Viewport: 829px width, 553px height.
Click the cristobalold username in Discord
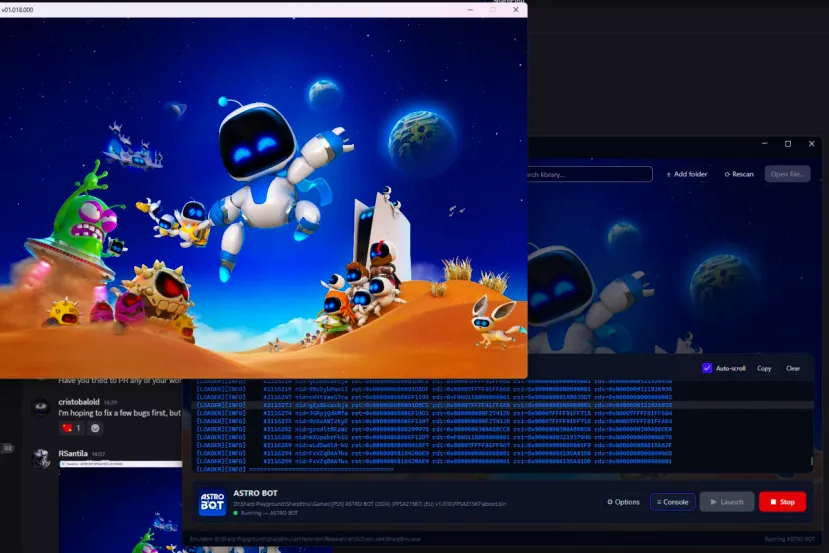click(79, 402)
